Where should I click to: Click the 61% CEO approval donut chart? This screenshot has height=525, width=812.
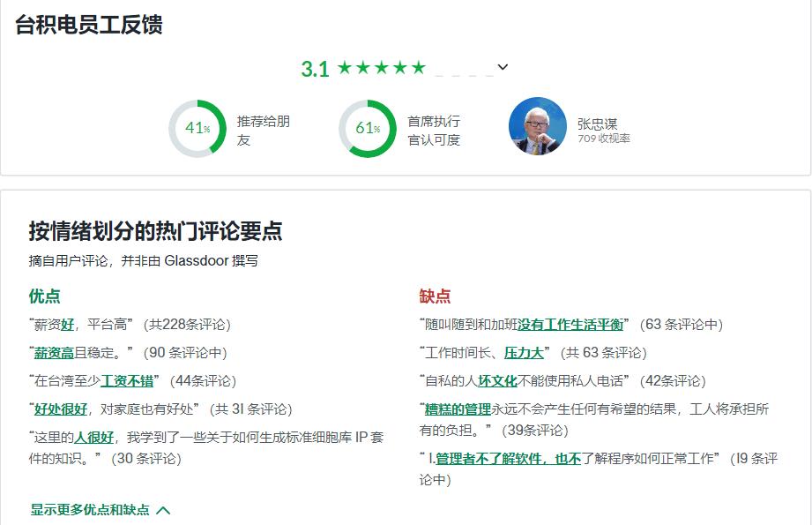coord(368,129)
